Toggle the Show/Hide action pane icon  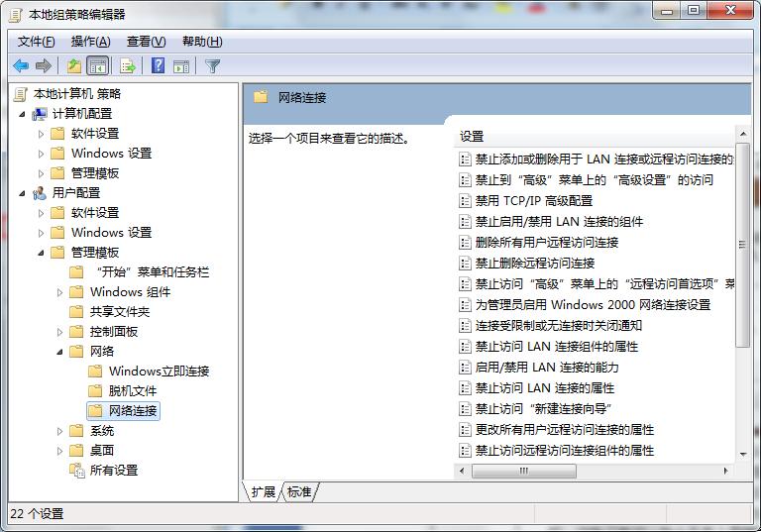coord(181,65)
